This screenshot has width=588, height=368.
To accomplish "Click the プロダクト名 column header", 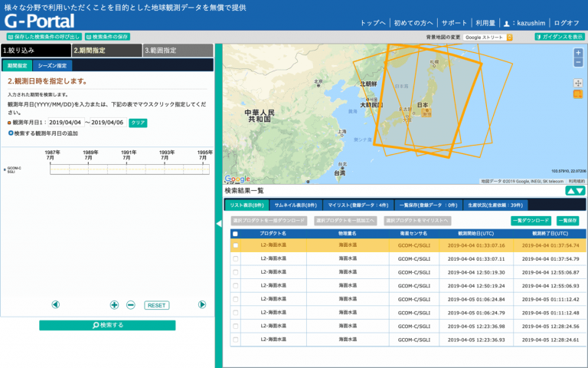I will click(x=273, y=234).
